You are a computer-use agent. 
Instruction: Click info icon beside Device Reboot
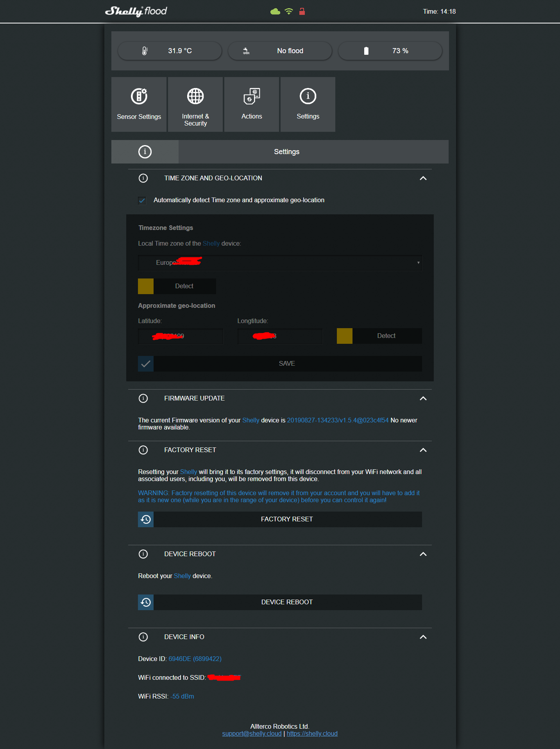tap(143, 554)
